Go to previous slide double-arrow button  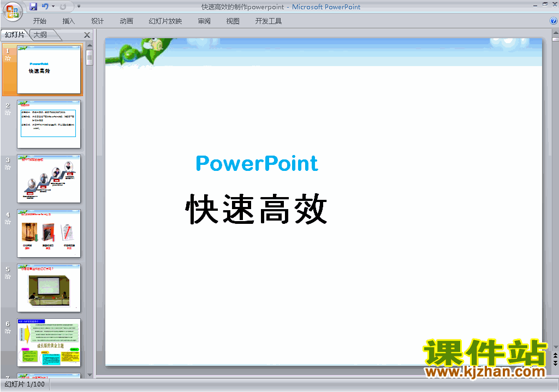pyautogui.click(x=555, y=355)
